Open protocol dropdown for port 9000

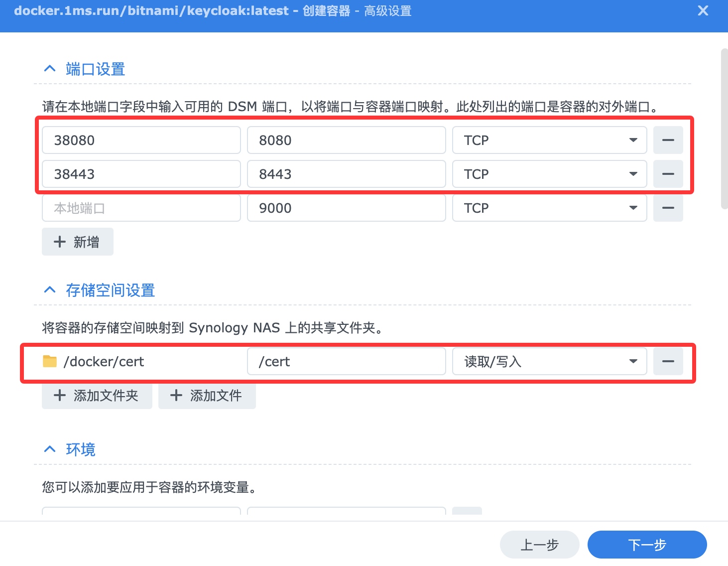point(549,208)
